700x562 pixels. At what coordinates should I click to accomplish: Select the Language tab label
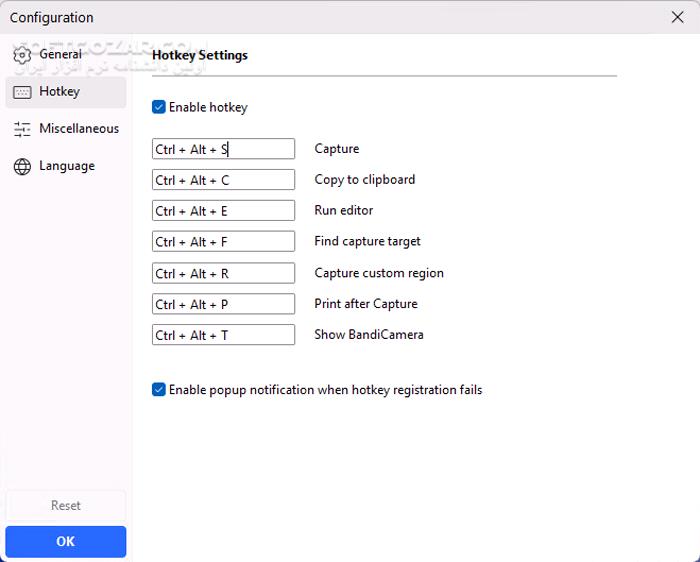click(67, 166)
